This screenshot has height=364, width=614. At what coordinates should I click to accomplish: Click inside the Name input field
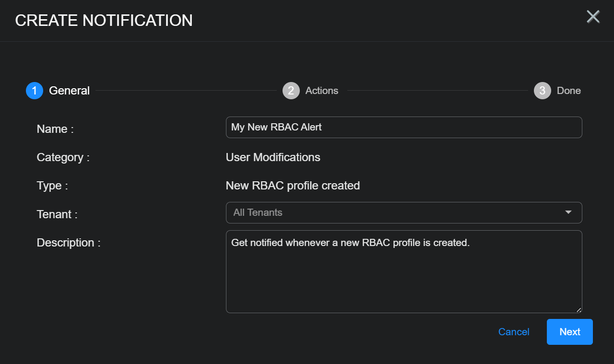coord(403,128)
